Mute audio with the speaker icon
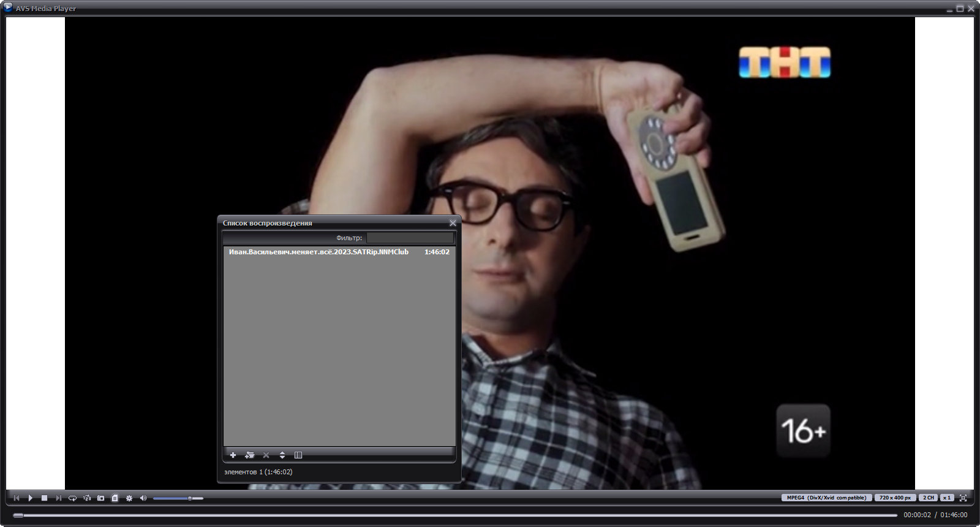Screen dimensions: 980x527 coord(143,498)
